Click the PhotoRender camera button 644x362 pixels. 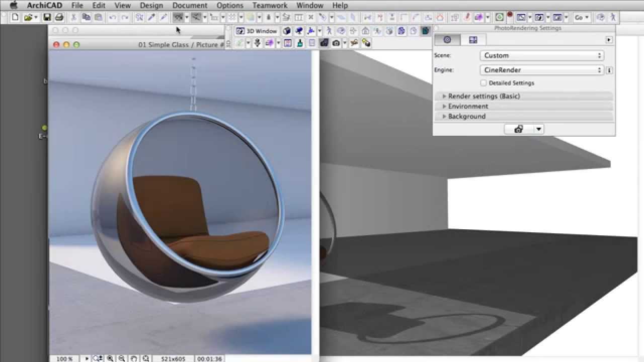tap(519, 129)
